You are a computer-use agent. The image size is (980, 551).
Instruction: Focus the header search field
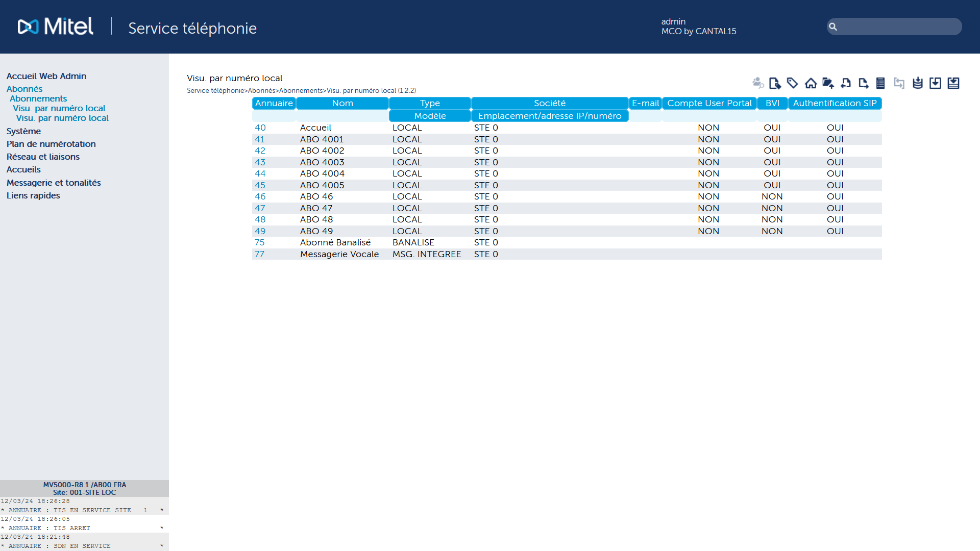pos(894,27)
